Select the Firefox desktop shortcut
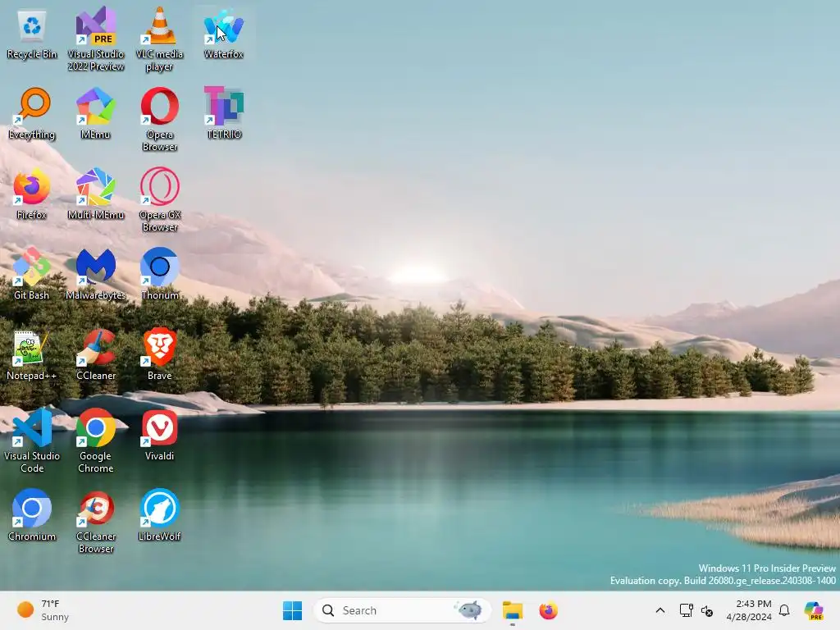The width and height of the screenshot is (840, 630). 32,194
